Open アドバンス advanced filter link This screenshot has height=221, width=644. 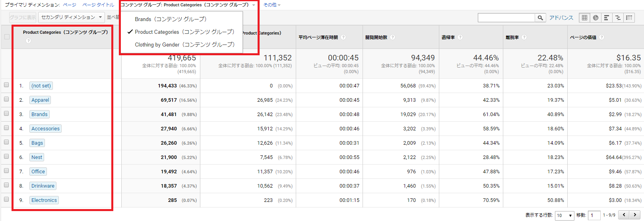point(561,17)
